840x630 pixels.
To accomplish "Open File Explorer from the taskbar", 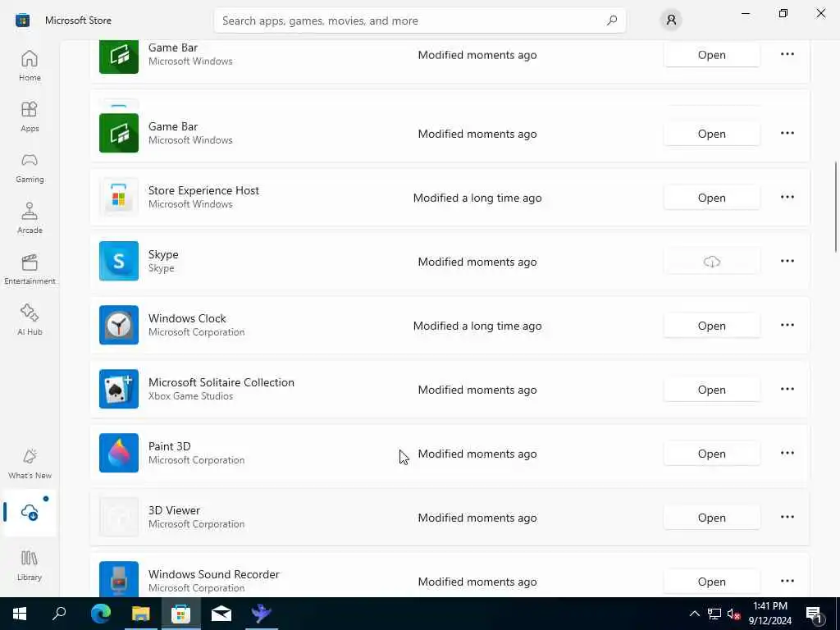I will click(x=141, y=614).
